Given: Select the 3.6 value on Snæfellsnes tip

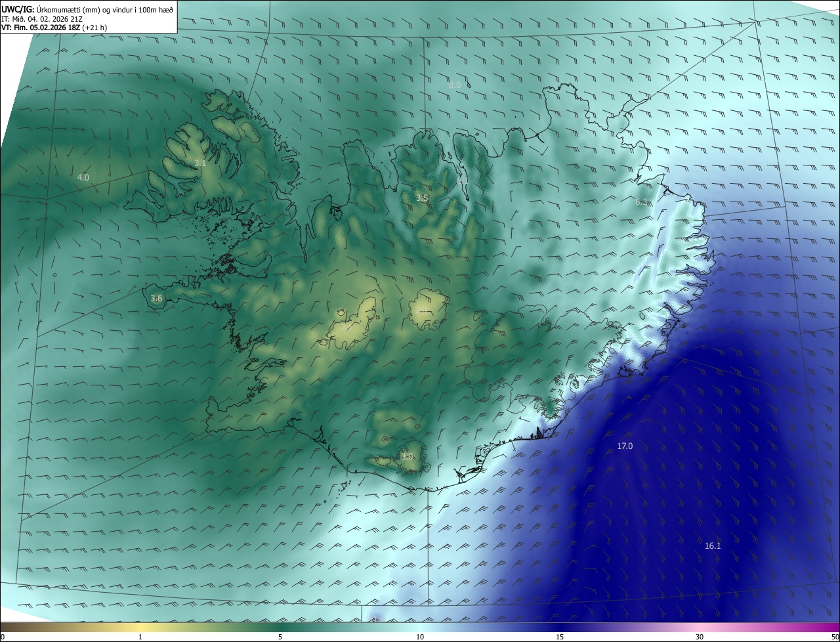Looking at the screenshot, I should click(x=156, y=299).
